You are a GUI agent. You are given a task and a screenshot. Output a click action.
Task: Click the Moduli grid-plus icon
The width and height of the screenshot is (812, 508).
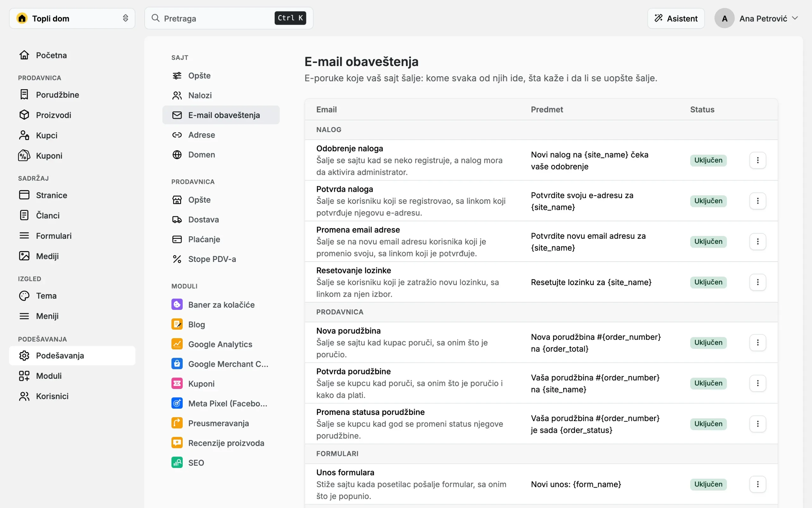tap(24, 376)
